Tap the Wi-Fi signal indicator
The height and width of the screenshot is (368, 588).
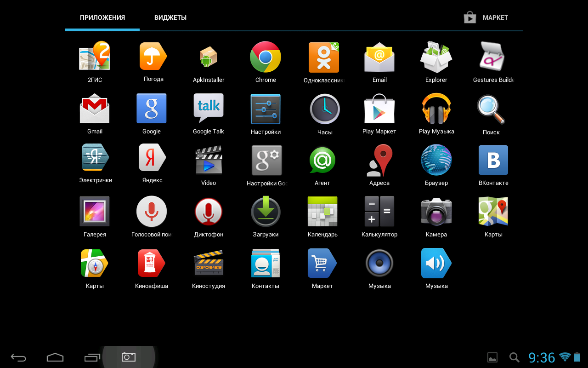click(x=565, y=356)
